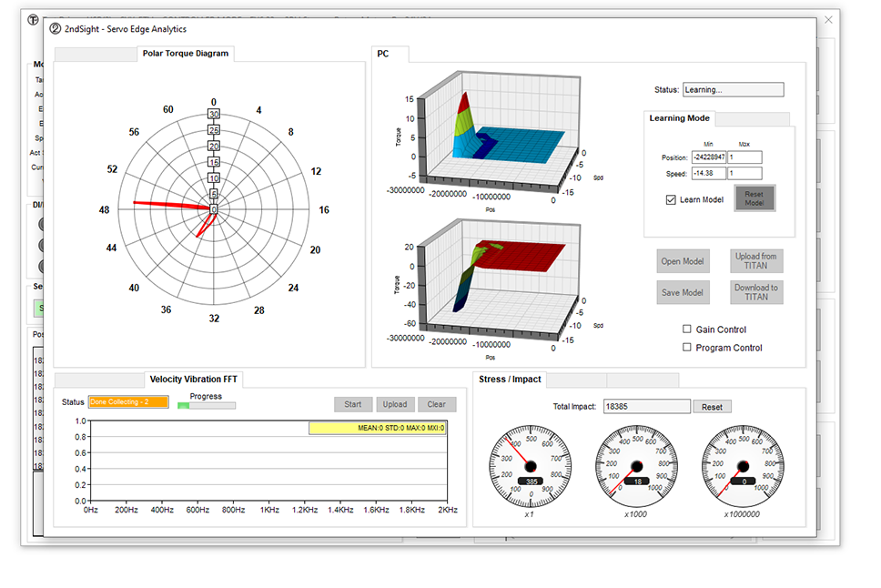881x588 pixels.
Task: Enable the Gain Control checkbox
Action: tap(687, 329)
